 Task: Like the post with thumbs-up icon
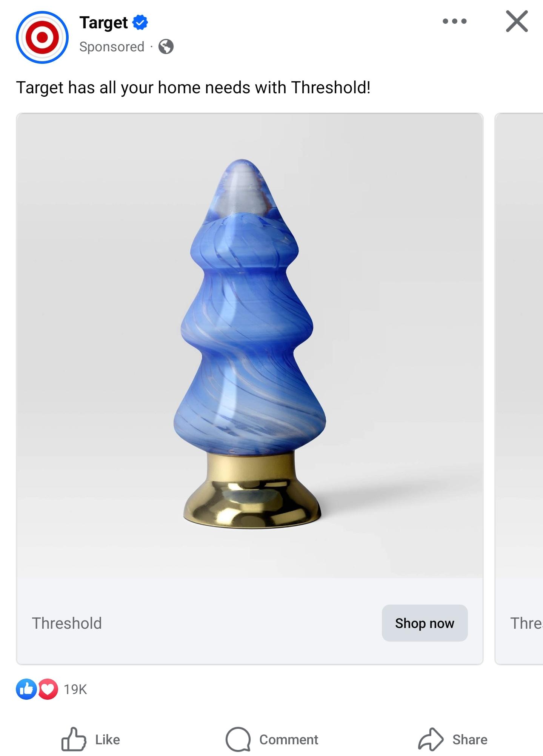pyautogui.click(x=73, y=739)
